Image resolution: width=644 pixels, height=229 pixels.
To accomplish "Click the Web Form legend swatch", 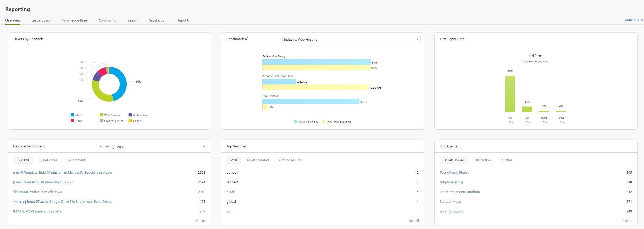I will click(x=130, y=115).
